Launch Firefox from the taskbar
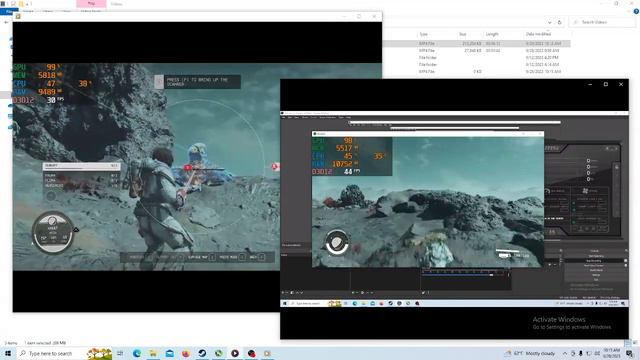This screenshot has height=360, width=640. click(186, 353)
